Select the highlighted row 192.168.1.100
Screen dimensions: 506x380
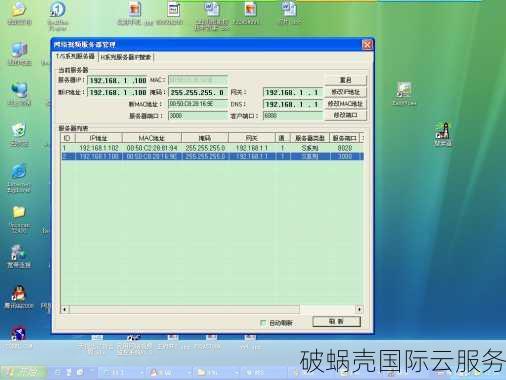point(212,156)
